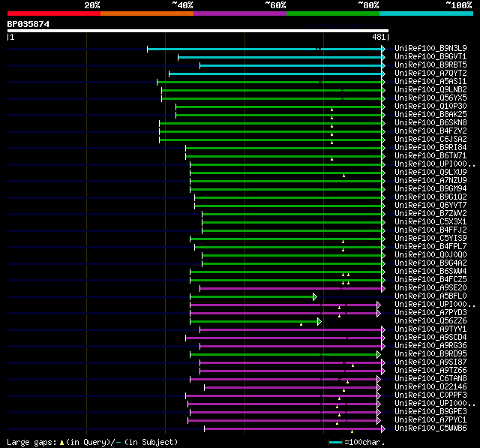
Task: Select the UniRef100_A9TZ66 label
Action: 430,371
